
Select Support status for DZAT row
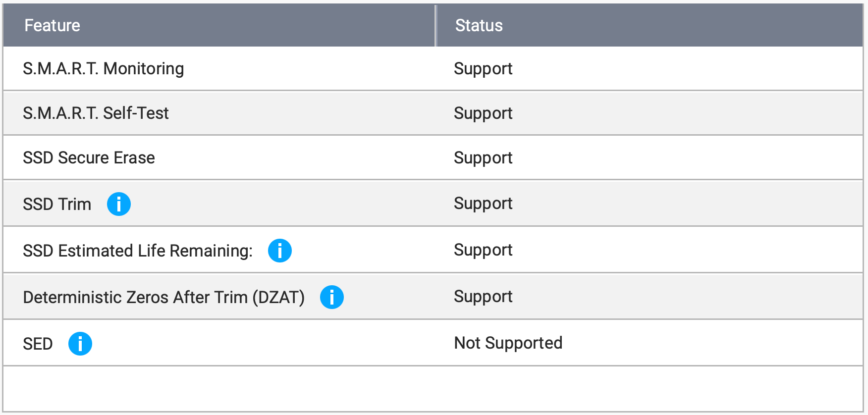coord(483,296)
